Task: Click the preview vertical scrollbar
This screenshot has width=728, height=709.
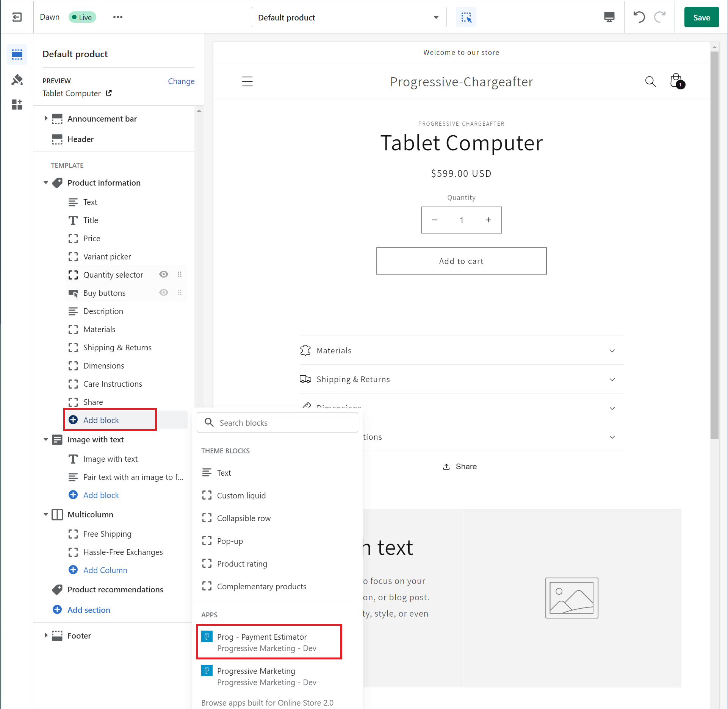Action: pos(714,242)
